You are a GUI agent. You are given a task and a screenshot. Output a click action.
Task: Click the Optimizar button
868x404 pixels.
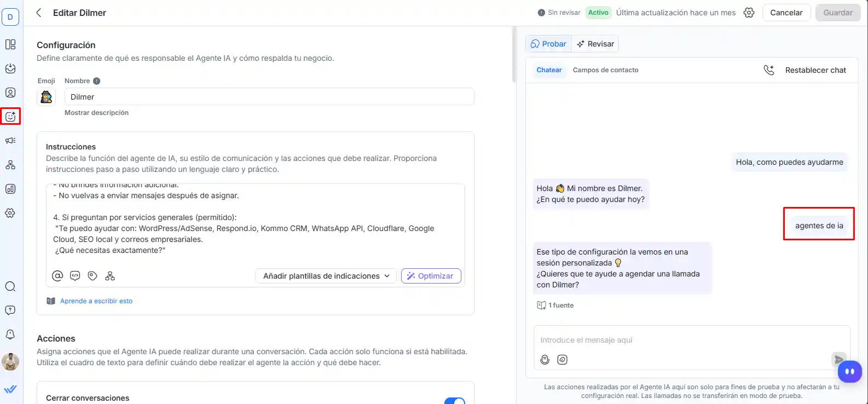point(431,276)
